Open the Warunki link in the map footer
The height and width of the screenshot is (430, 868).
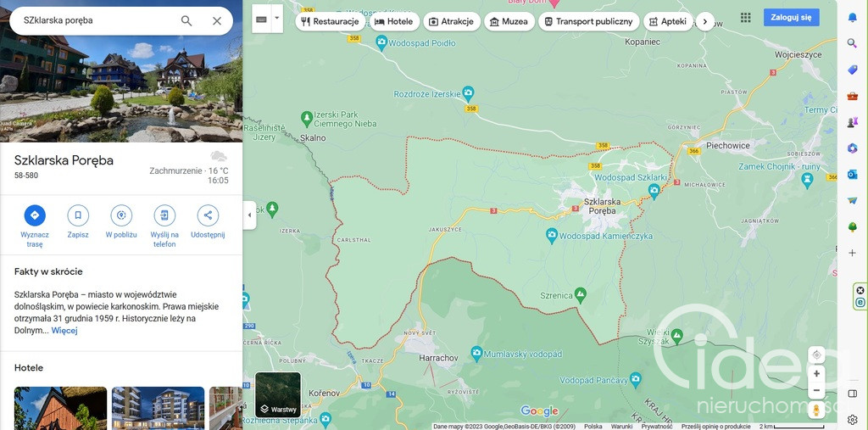tap(621, 427)
